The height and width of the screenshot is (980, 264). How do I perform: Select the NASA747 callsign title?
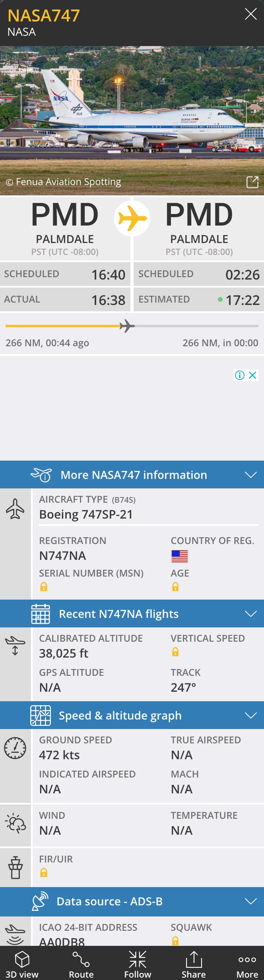click(44, 16)
